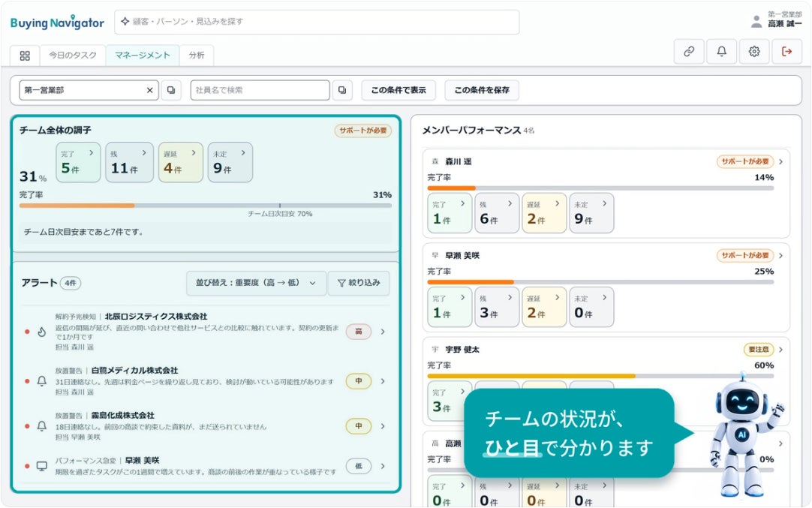Click the 社員名で検索 input field
Screen dimensions: 812x508
tap(260, 90)
